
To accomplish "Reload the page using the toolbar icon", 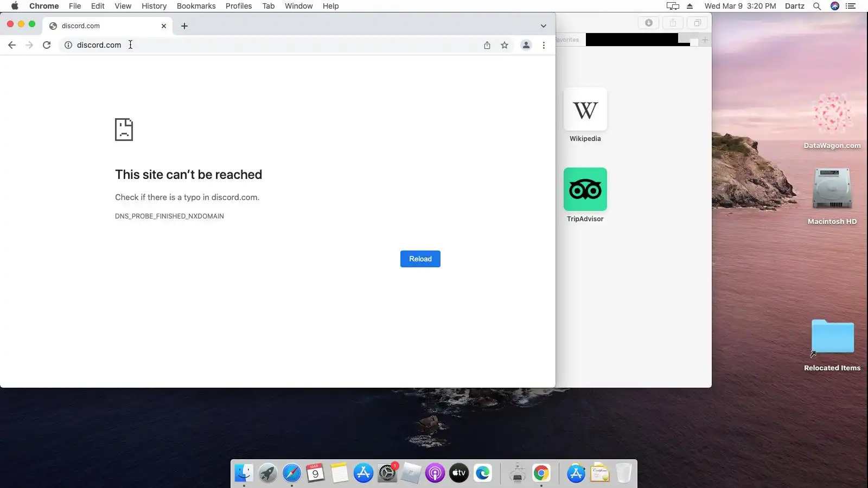I will click(47, 45).
